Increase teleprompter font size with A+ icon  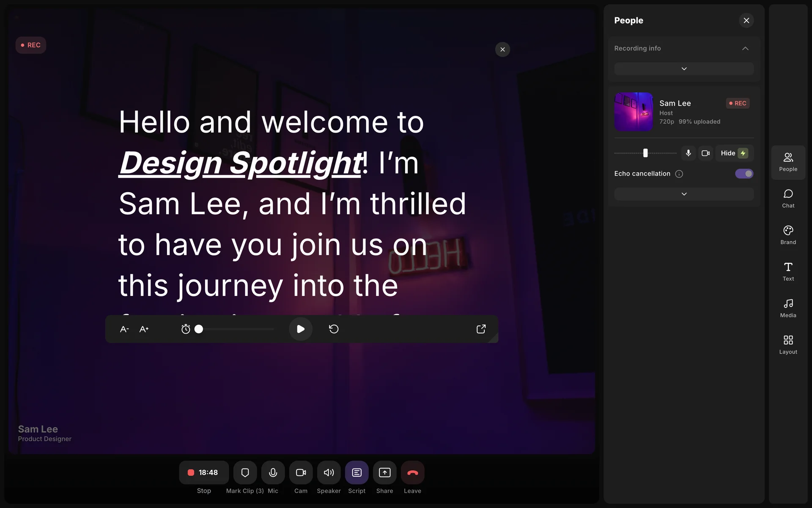tap(144, 329)
